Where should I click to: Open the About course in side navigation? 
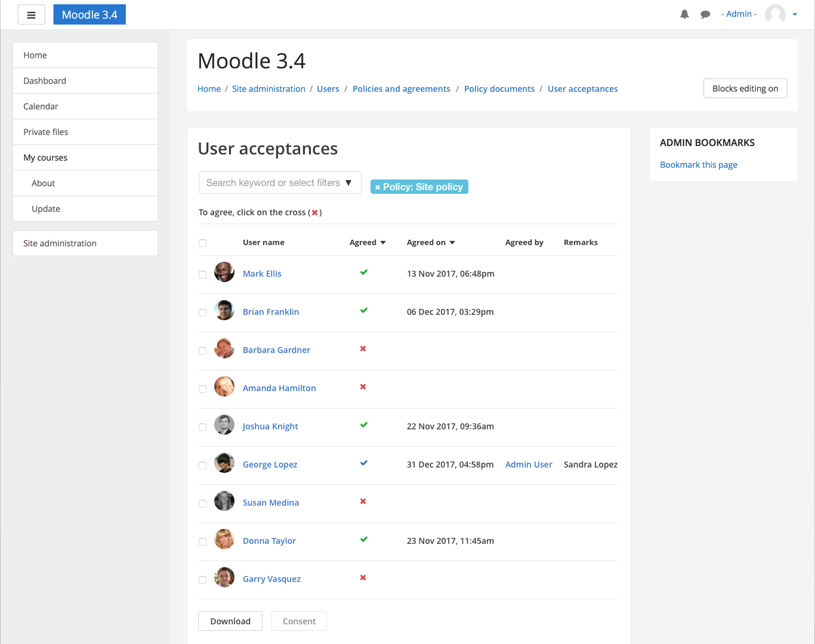(85, 183)
